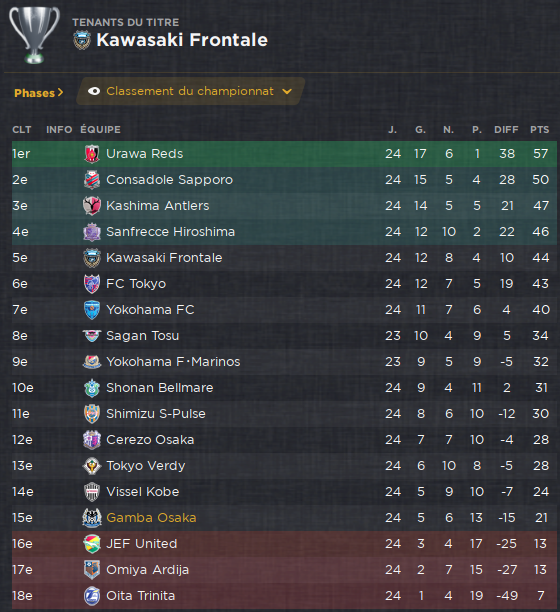Click the JEF United club crest

pyautogui.click(x=92, y=544)
